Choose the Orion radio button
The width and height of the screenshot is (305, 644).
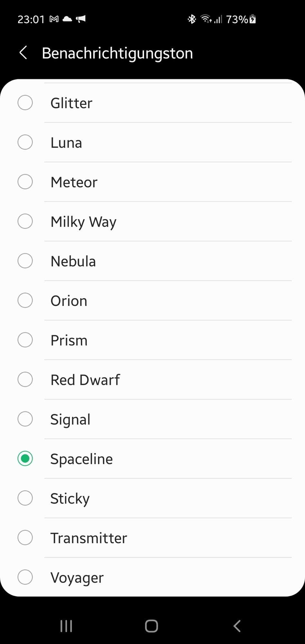point(25,300)
